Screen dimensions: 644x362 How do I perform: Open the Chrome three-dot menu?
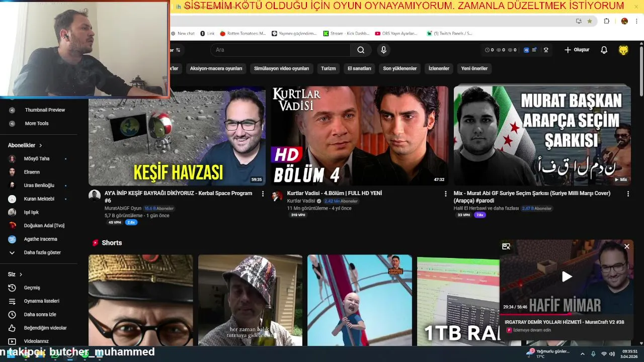[637, 21]
